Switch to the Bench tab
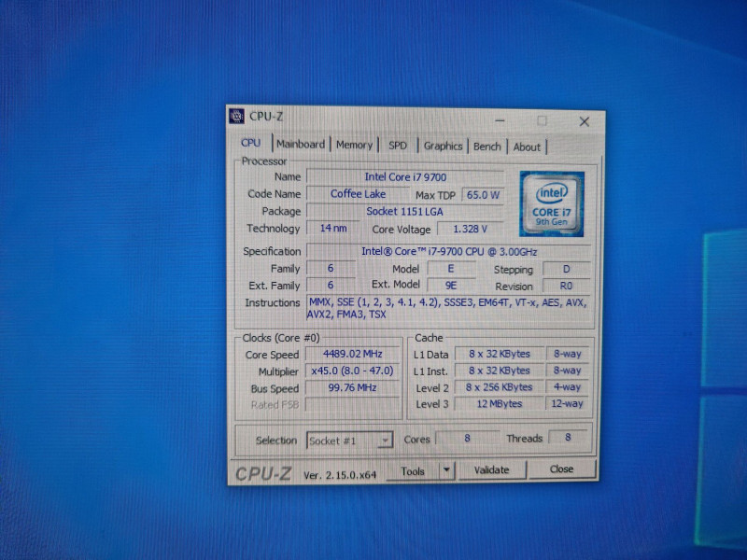This screenshot has width=747, height=560. [486, 147]
